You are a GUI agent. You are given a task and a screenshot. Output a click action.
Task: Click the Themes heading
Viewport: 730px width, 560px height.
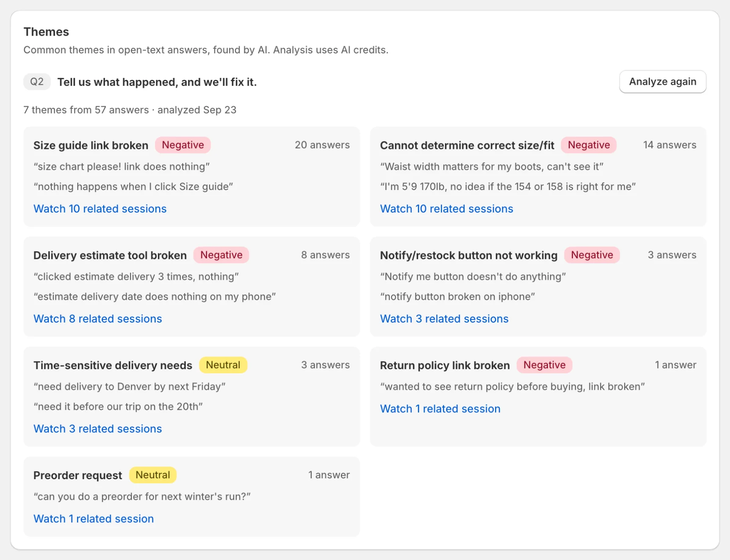tap(46, 32)
